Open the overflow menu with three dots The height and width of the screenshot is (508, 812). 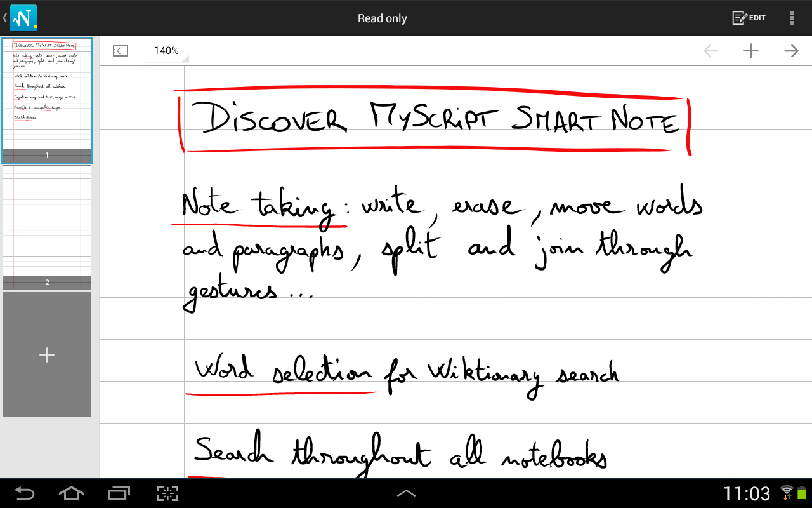click(791, 18)
